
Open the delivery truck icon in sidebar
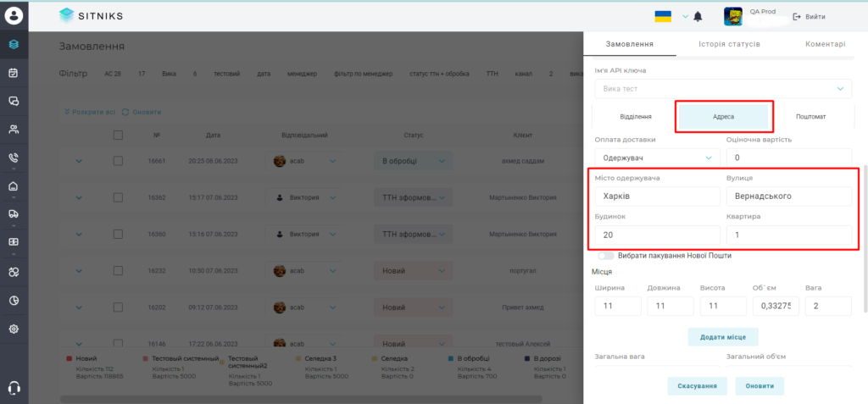(x=14, y=214)
